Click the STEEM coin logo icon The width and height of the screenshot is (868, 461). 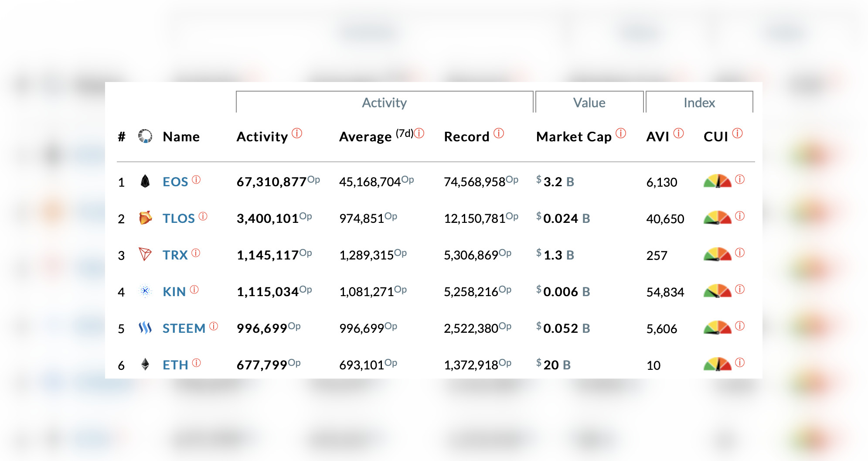tap(145, 328)
